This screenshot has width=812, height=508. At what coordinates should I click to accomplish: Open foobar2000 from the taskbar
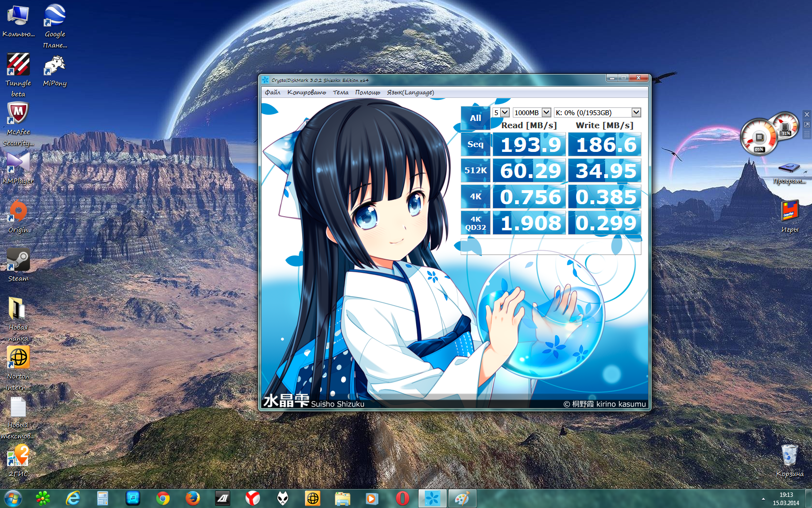(x=283, y=498)
